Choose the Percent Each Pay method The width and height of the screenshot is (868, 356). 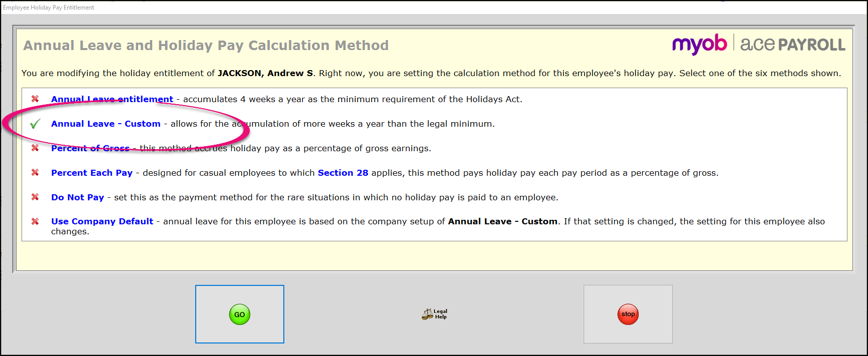[x=92, y=173]
